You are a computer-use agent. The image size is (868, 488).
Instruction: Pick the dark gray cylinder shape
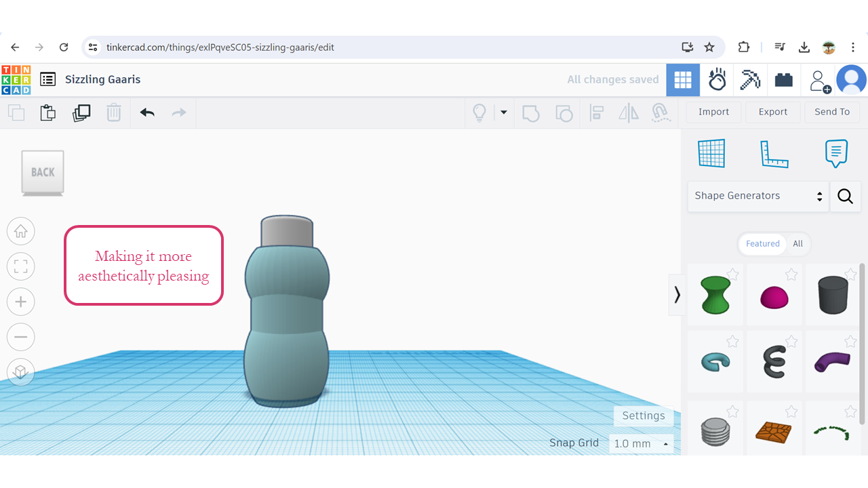click(833, 295)
